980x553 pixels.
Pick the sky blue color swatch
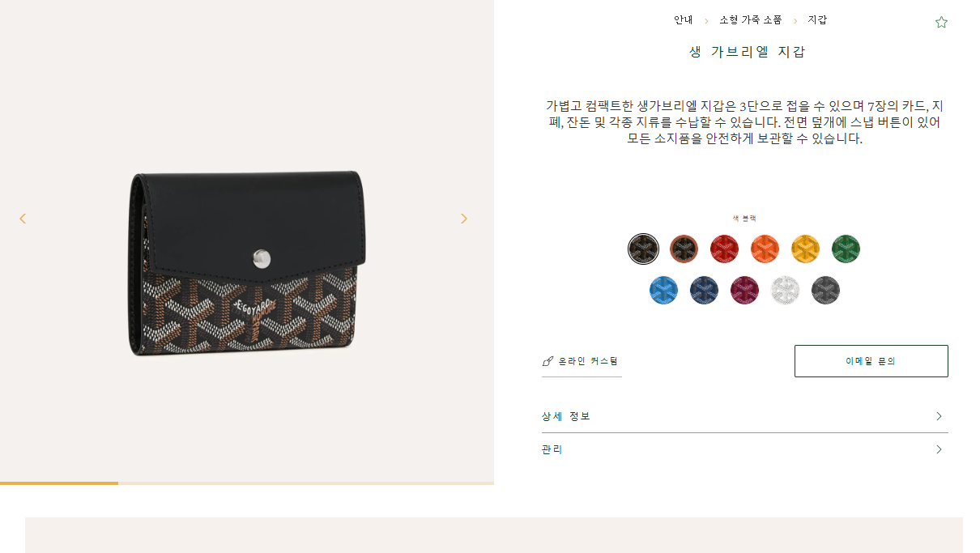click(x=663, y=290)
